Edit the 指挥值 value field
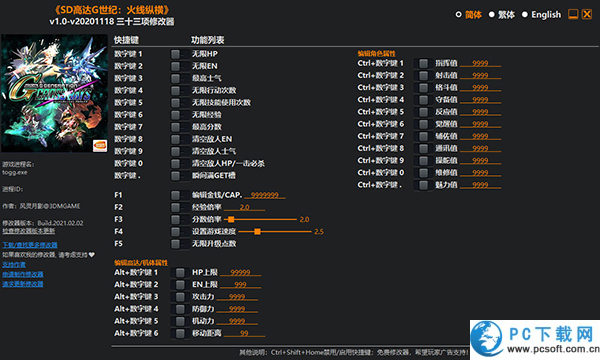This screenshot has height=360, width=600. pyautogui.click(x=480, y=63)
